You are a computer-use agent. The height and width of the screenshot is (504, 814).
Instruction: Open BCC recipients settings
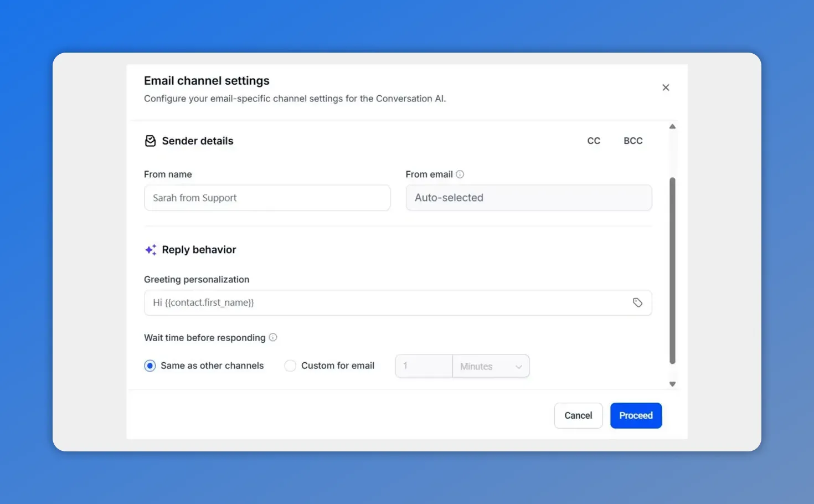pos(633,141)
